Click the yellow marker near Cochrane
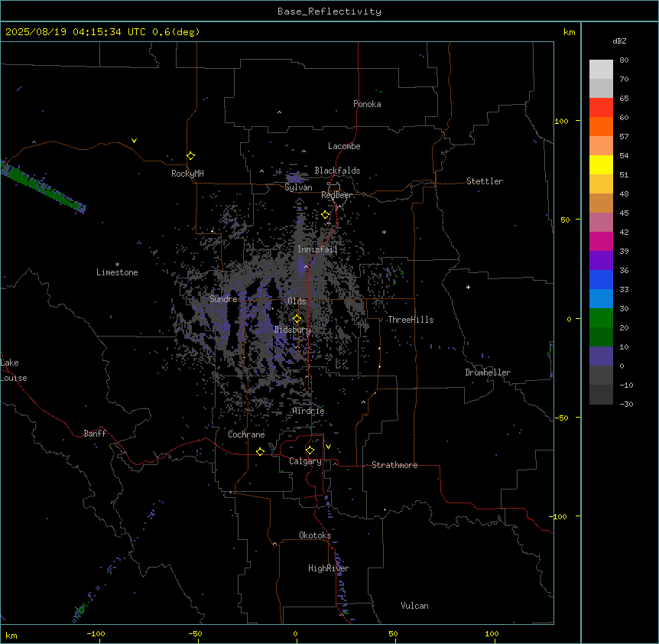659x644 pixels. tap(260, 451)
